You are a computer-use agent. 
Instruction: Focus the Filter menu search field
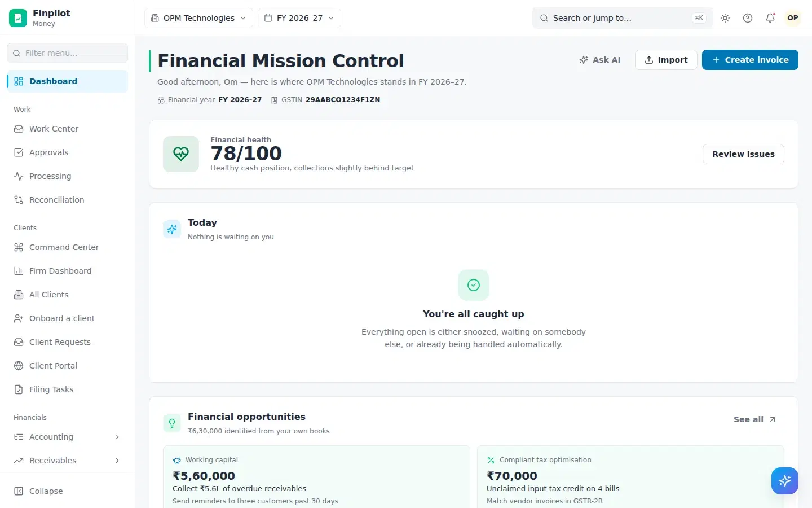tap(67, 53)
